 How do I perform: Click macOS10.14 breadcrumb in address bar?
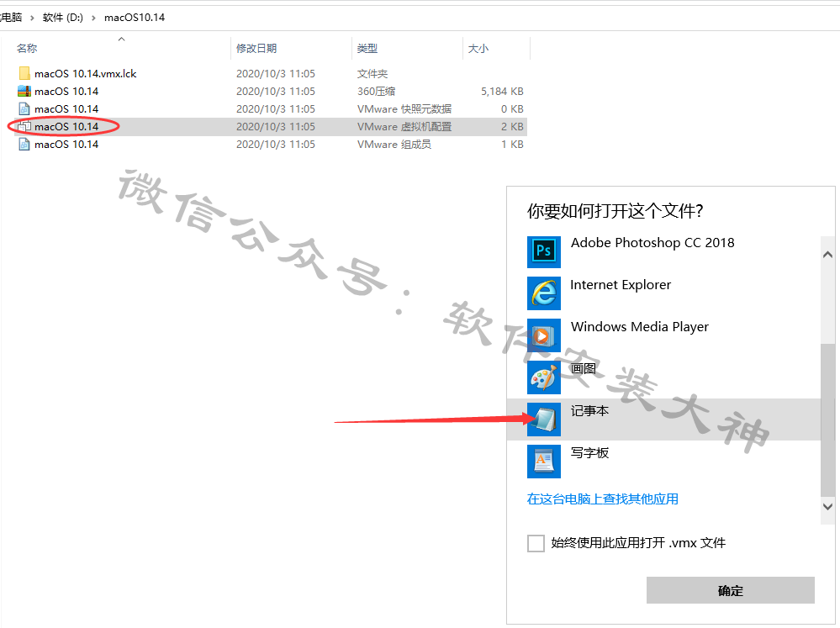tap(135, 18)
